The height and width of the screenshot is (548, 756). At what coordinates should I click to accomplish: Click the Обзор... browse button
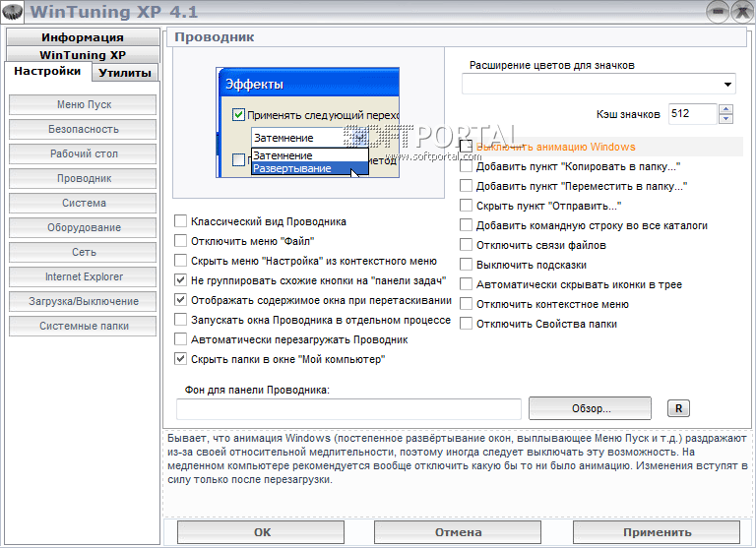[591, 408]
